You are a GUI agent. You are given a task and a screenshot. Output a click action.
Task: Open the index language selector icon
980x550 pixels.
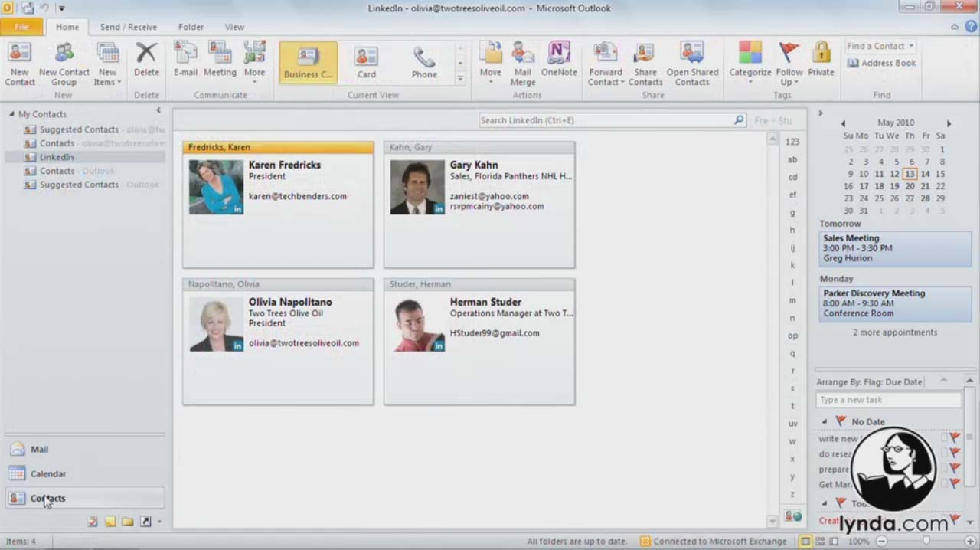tap(792, 516)
